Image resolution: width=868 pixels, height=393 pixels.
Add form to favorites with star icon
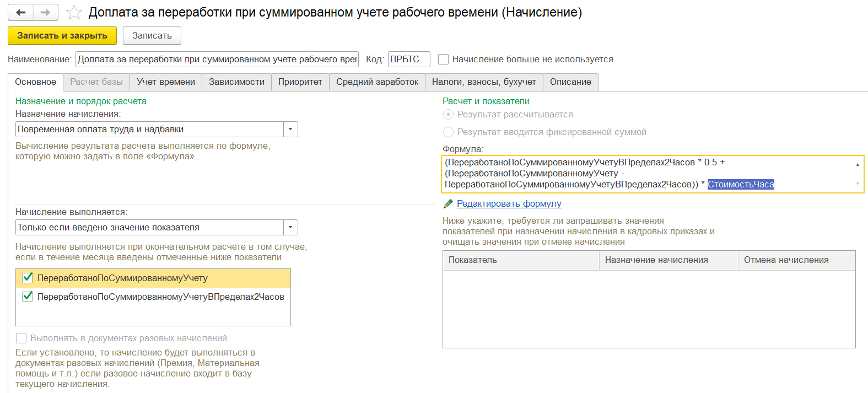pyautogui.click(x=74, y=12)
